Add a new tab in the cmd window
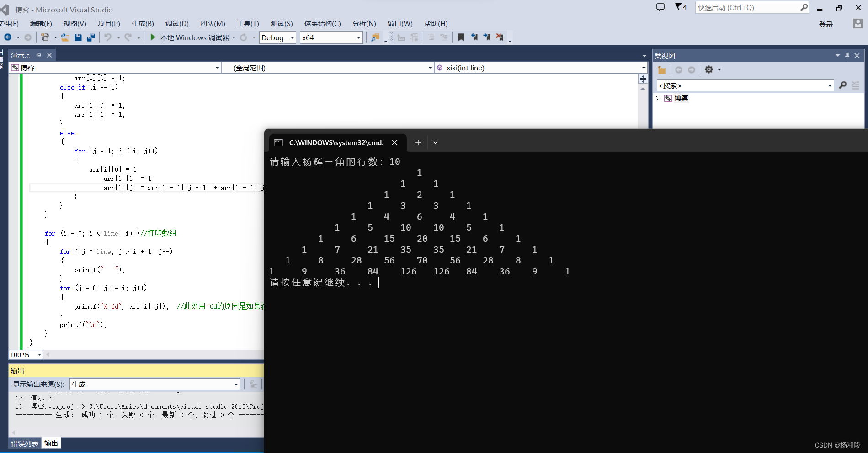Viewport: 868px width, 453px height. pos(418,143)
